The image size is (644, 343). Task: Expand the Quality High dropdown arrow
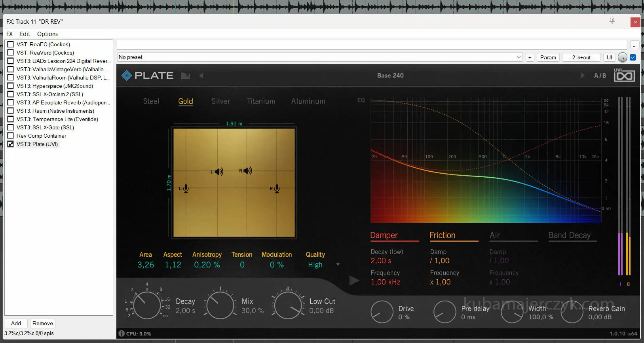coord(338,264)
